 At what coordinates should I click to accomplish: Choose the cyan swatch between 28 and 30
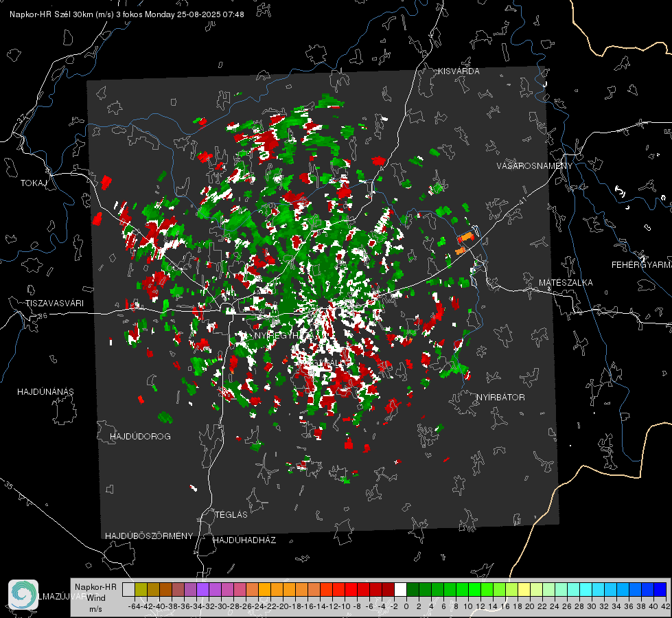(586, 590)
